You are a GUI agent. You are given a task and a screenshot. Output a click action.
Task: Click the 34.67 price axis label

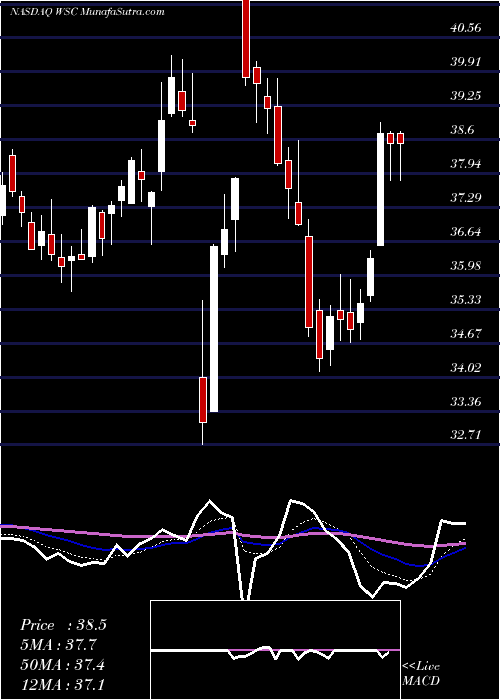[465, 333]
